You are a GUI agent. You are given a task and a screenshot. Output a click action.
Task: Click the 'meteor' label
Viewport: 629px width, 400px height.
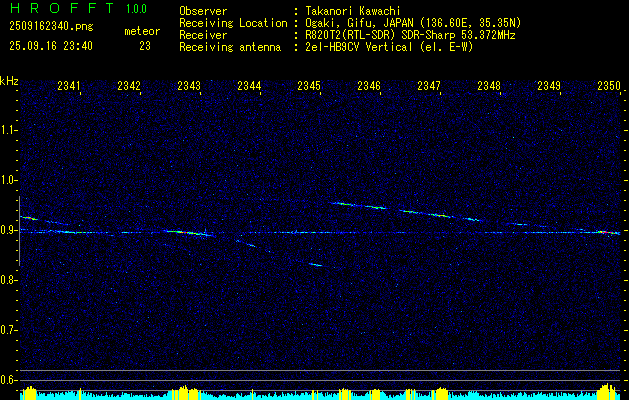(x=142, y=31)
